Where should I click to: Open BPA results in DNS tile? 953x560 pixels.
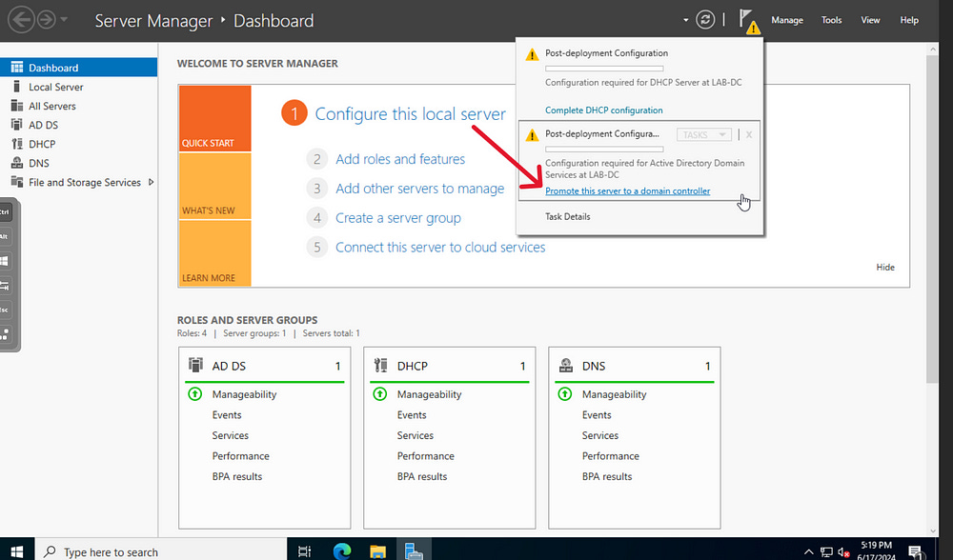[x=606, y=477]
